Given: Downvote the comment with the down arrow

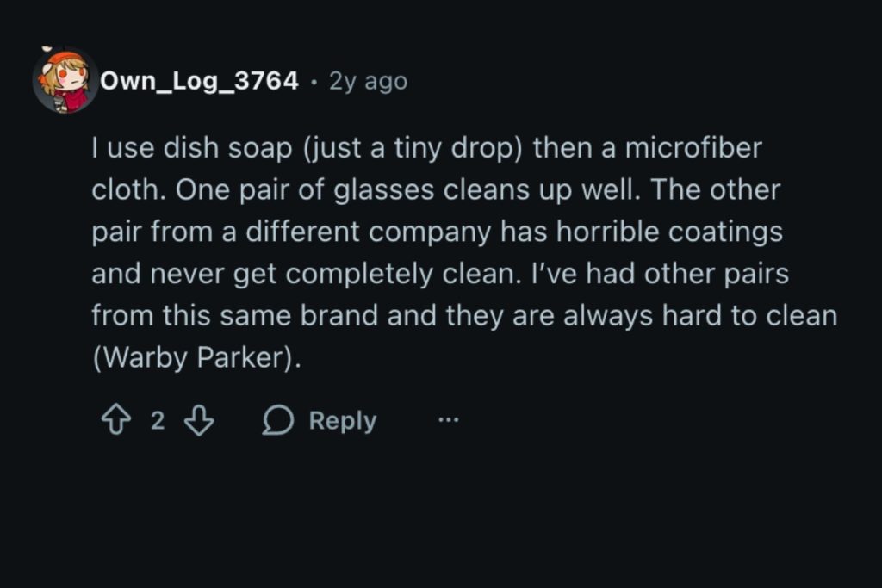Looking at the screenshot, I should pos(199,421).
